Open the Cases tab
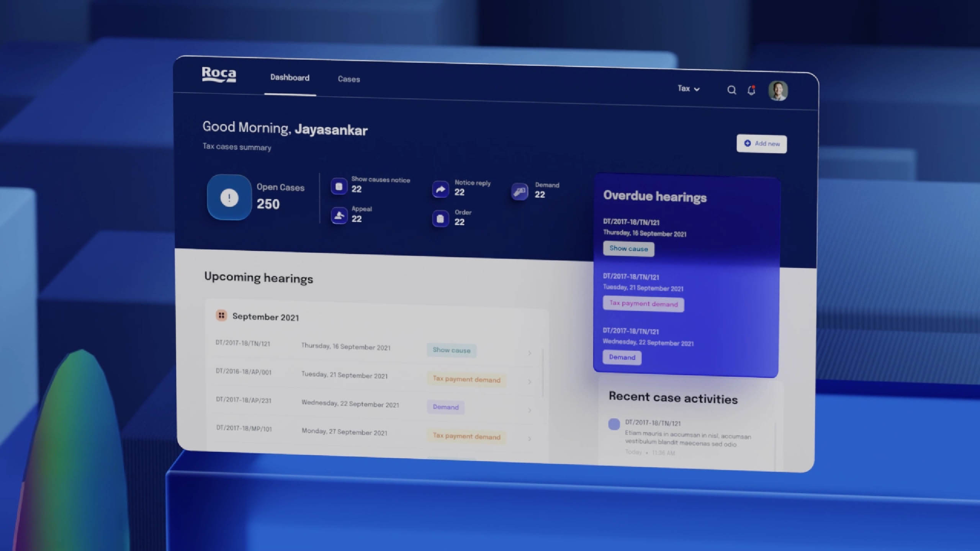The height and width of the screenshot is (551, 980). (x=348, y=79)
